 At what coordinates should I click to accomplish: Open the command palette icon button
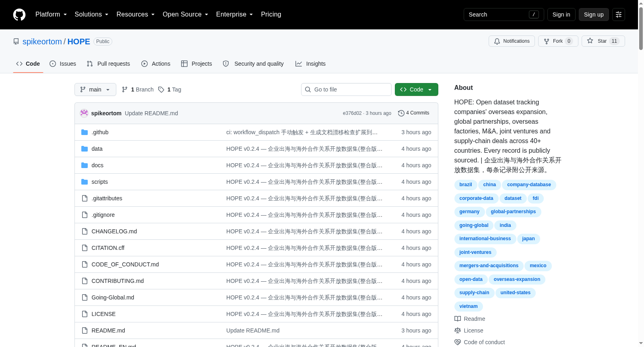point(619,15)
